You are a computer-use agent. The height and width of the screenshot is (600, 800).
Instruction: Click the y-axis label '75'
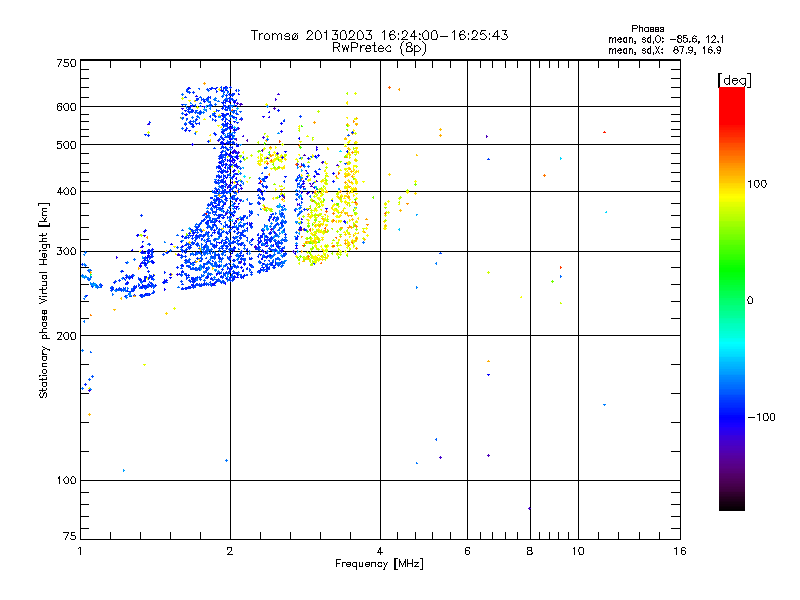(70, 536)
